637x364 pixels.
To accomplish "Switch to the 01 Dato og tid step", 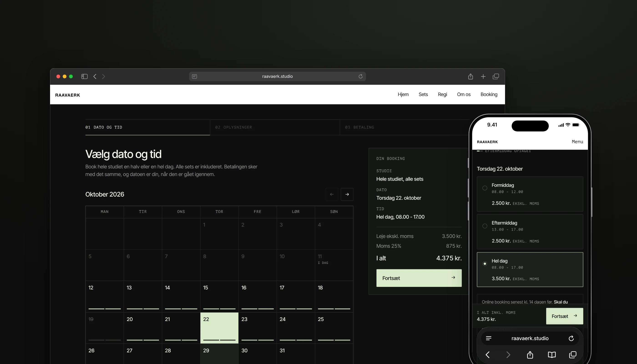I will (x=147, y=127).
